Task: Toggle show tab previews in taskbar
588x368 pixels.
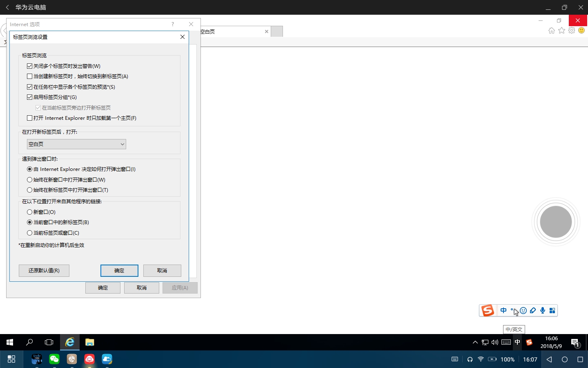Action: 71,87
